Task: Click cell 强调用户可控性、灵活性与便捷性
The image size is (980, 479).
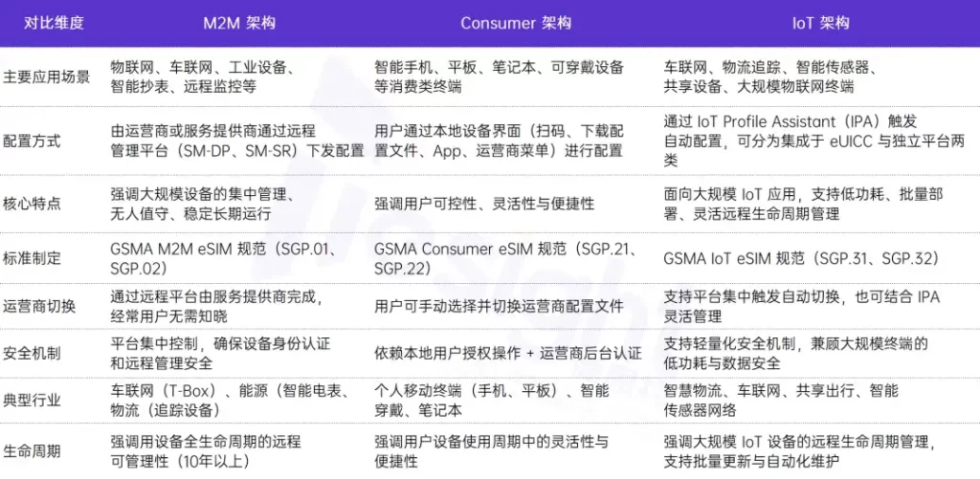Action: point(483,205)
